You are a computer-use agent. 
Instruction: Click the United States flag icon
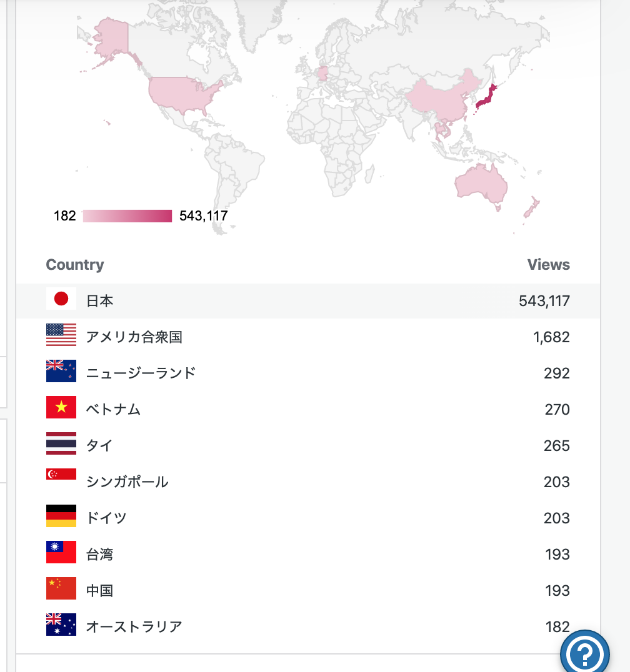point(61,335)
